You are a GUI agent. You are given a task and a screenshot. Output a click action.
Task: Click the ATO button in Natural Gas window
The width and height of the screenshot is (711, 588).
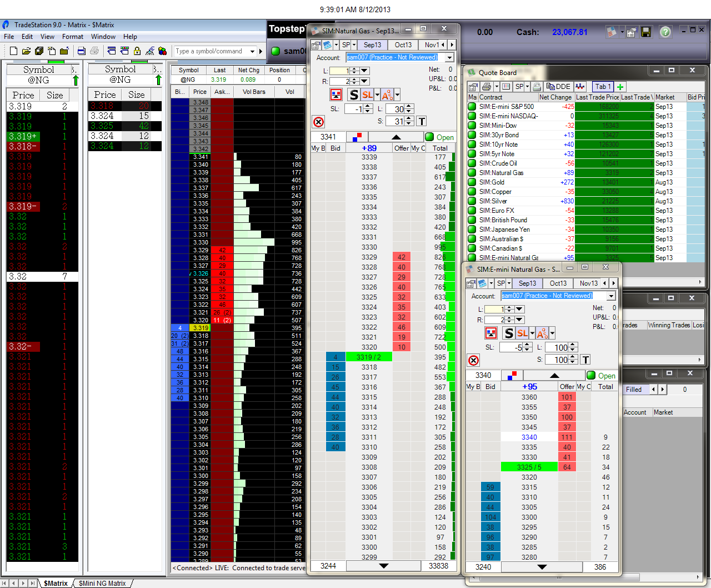(387, 94)
